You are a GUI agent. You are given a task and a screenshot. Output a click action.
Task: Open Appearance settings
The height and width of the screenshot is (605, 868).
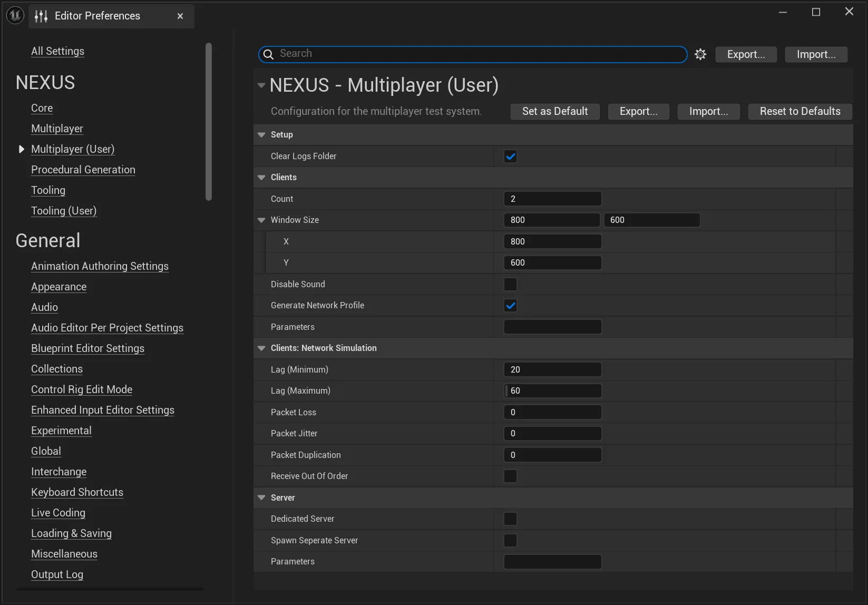[x=58, y=287]
